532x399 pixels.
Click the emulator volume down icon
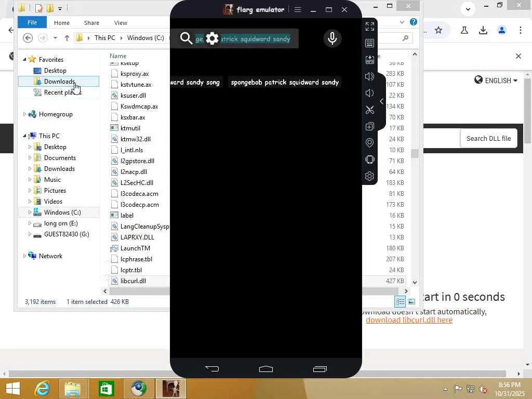[369, 93]
